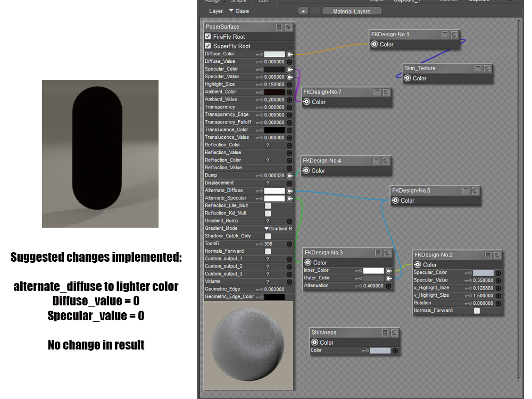The width and height of the screenshot is (532, 399).
Task: Add a new material layer with plus
Action: pos(303,11)
